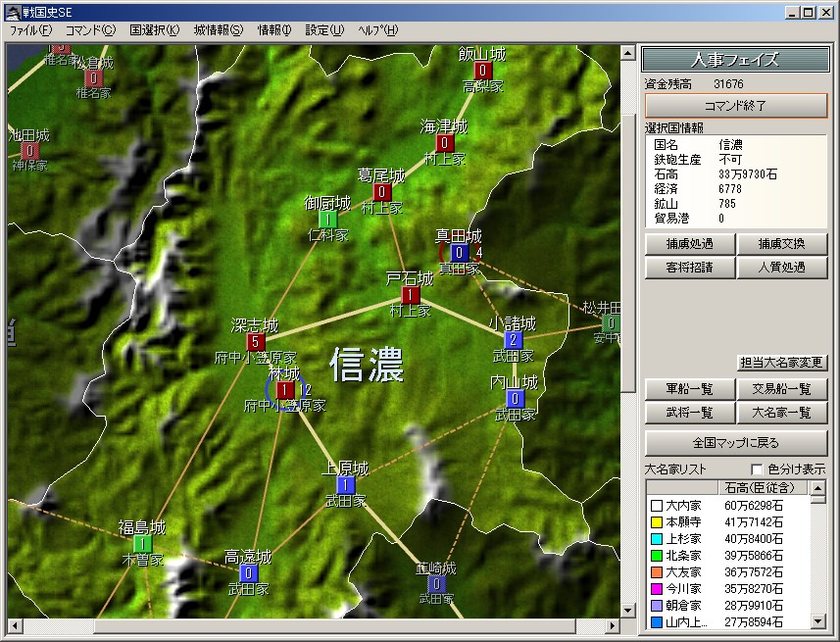The height and width of the screenshot is (642, 840).
Task: Select the 葛尾城 castle marker
Action: tap(381, 191)
